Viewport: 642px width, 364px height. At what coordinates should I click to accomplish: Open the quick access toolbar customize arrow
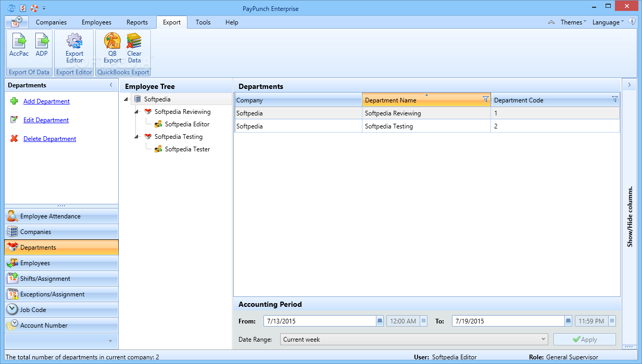point(44,8)
